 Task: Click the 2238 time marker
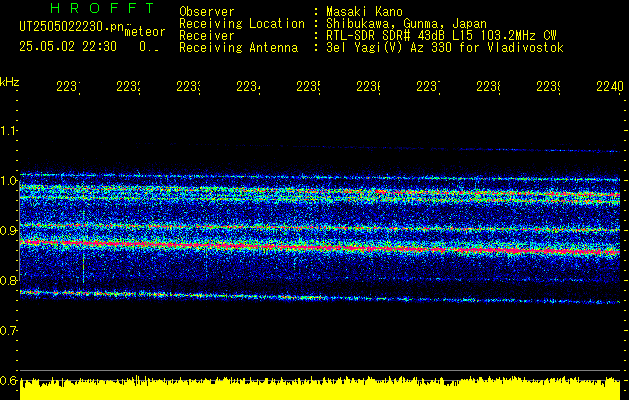pyautogui.click(x=489, y=87)
